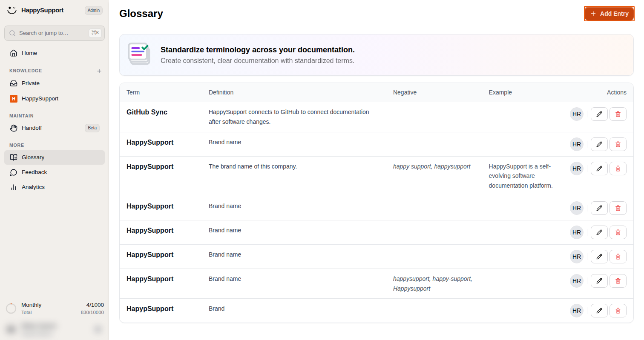Click the GitHub Sync definition text
Image resolution: width=644 pixels, height=340 pixels.
[x=289, y=117]
